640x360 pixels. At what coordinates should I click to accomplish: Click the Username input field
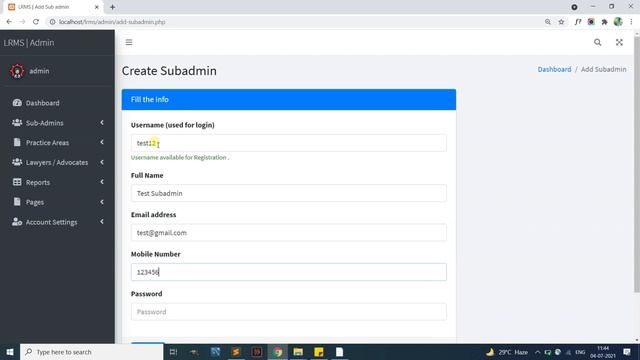(x=289, y=143)
